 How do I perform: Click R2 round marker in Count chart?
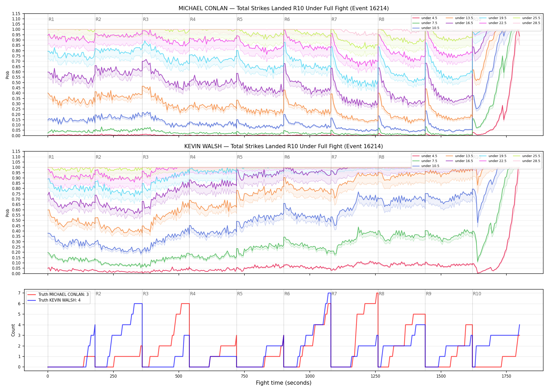98,294
